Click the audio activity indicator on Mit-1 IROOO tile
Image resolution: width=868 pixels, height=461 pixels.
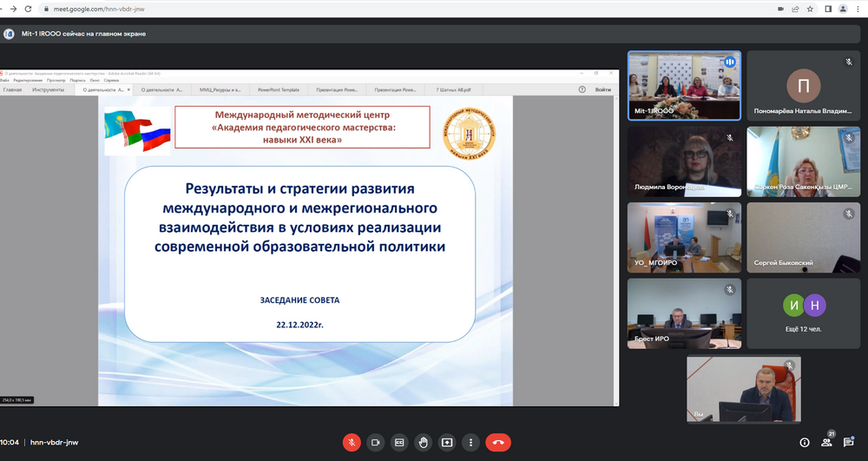point(730,62)
